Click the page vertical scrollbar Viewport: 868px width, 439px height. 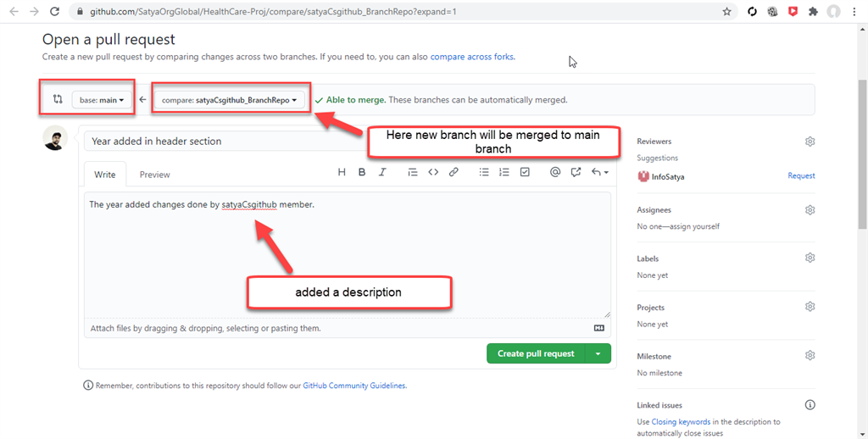pyautogui.click(x=862, y=154)
